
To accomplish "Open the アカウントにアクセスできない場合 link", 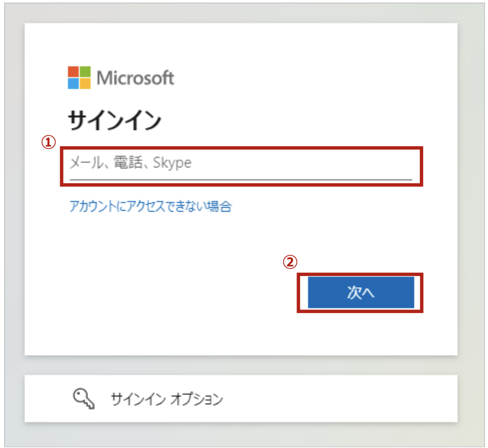I will pos(151,206).
